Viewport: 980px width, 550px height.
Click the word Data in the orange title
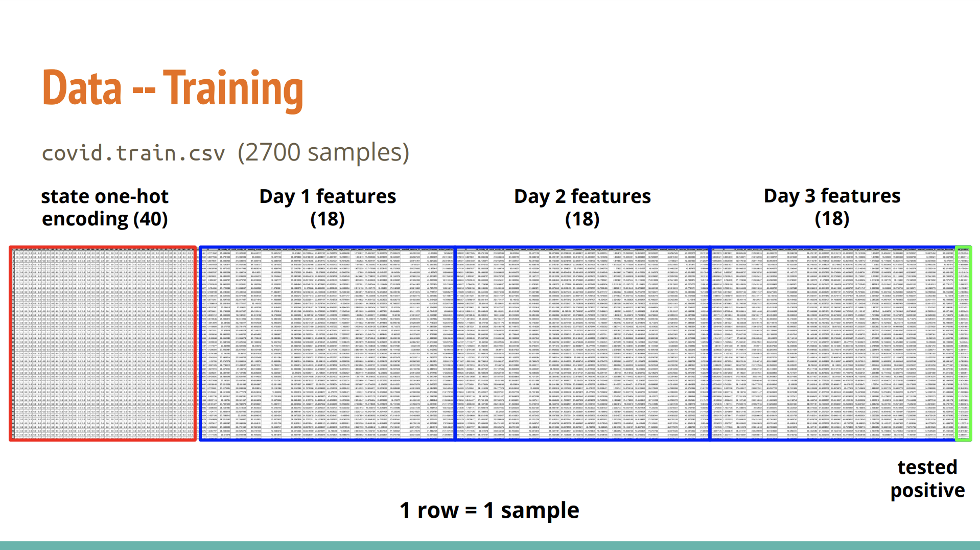(x=82, y=88)
